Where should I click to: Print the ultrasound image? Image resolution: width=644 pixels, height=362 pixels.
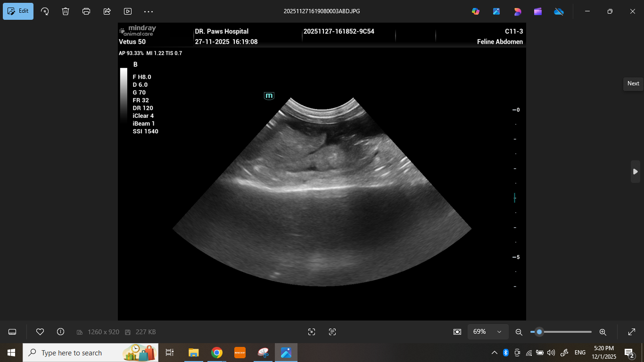86,11
